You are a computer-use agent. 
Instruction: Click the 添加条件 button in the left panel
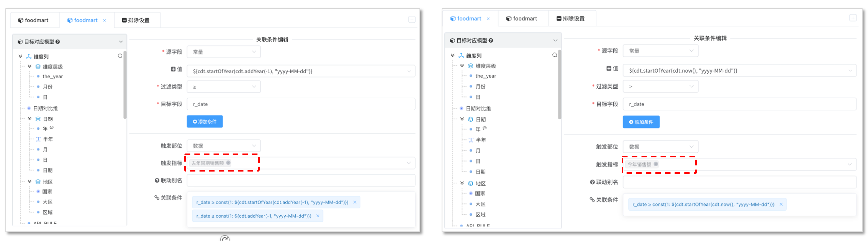[x=205, y=122]
